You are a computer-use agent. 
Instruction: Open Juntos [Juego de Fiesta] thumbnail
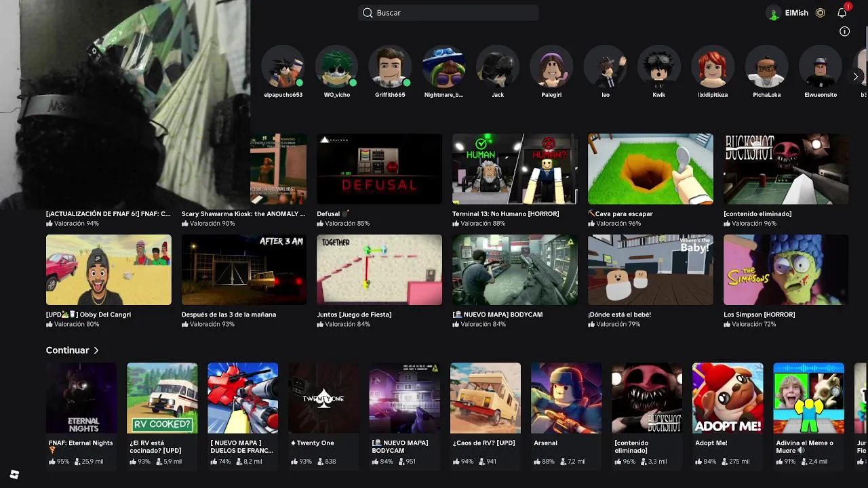[x=379, y=270]
